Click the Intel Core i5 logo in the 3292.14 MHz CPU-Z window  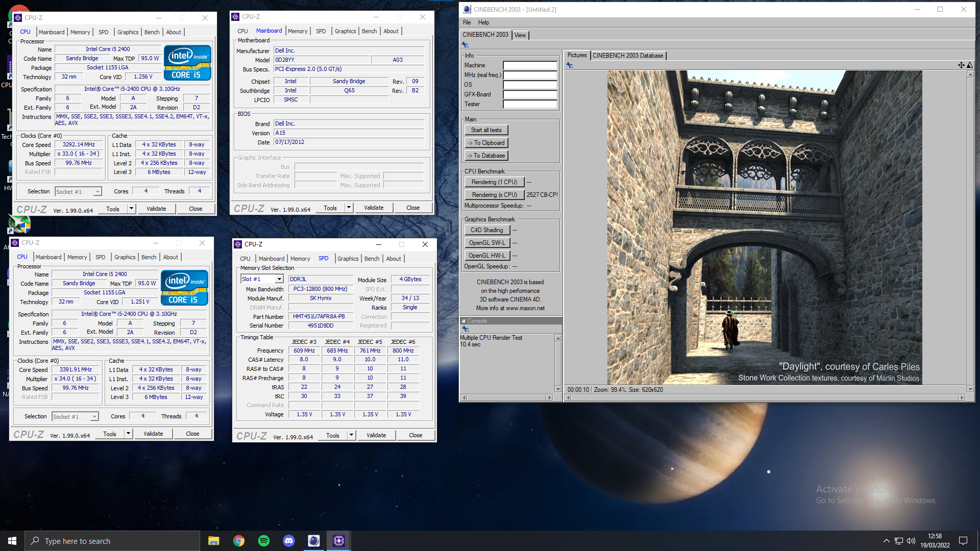187,63
